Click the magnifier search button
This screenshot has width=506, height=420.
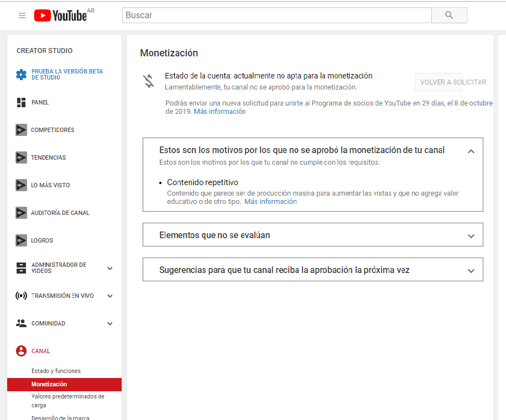pyautogui.click(x=449, y=15)
